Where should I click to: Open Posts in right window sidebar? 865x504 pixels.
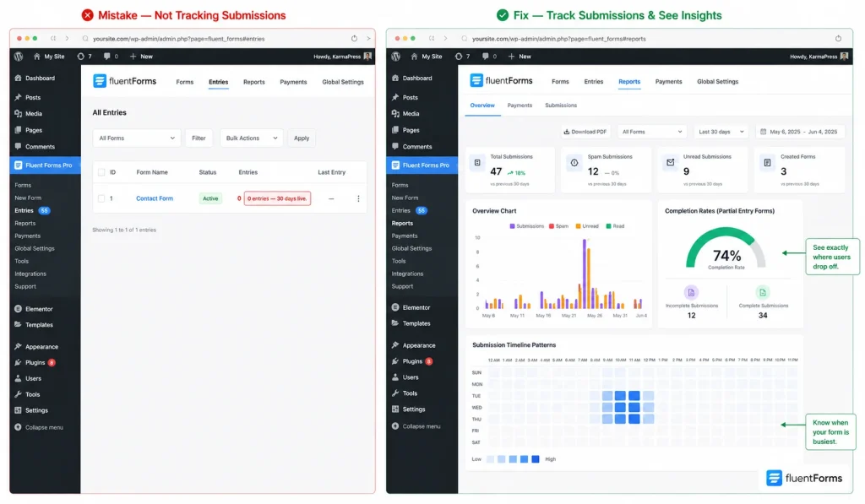pyautogui.click(x=410, y=97)
